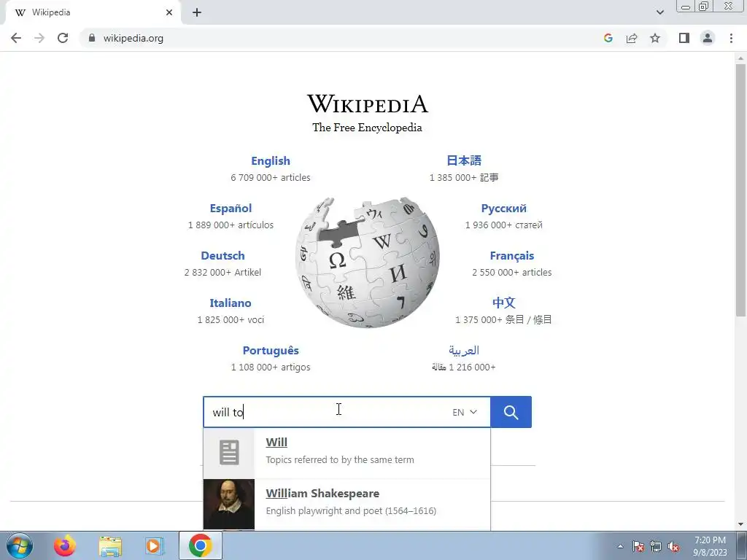Open the EN language selector dropdown

tap(465, 412)
